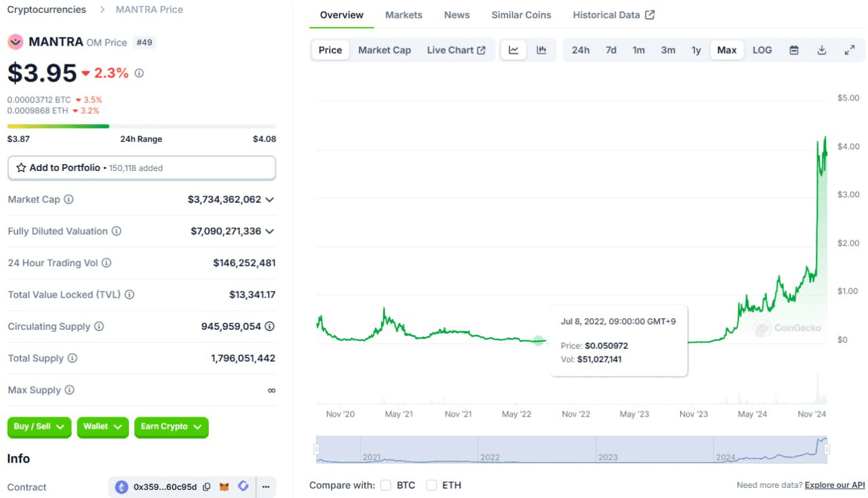Open the Markets tab

coord(403,15)
